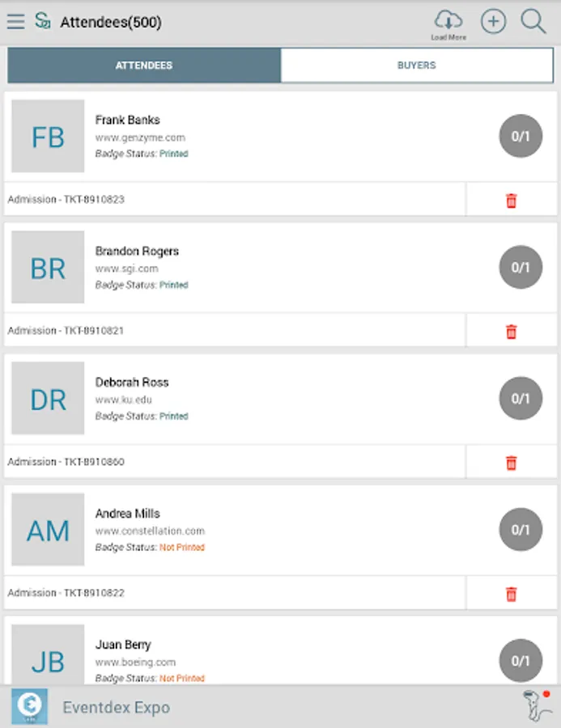Toggle check-in 0/1 for Brandon Rogers
This screenshot has height=728, width=561.
(x=520, y=267)
